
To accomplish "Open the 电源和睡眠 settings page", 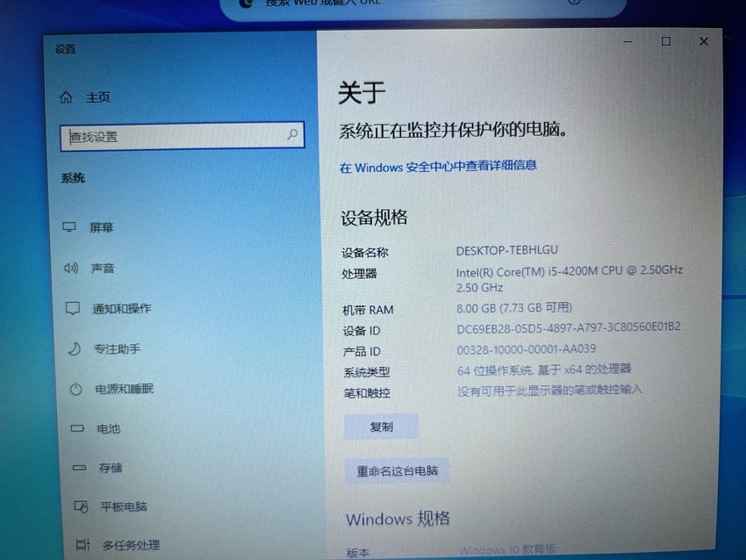I will coord(125,389).
